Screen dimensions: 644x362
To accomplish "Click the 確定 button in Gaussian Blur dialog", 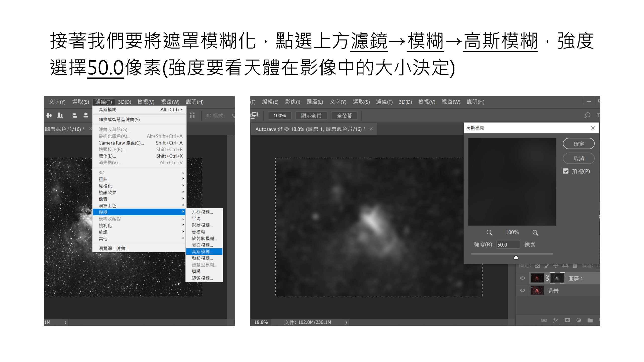I will [579, 144].
